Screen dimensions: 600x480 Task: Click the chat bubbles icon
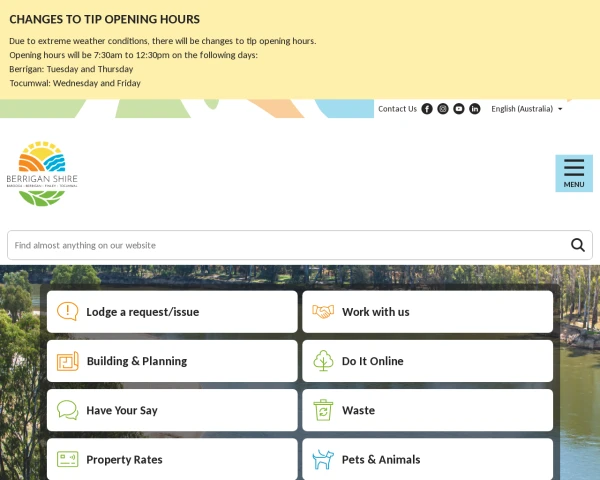(x=68, y=410)
